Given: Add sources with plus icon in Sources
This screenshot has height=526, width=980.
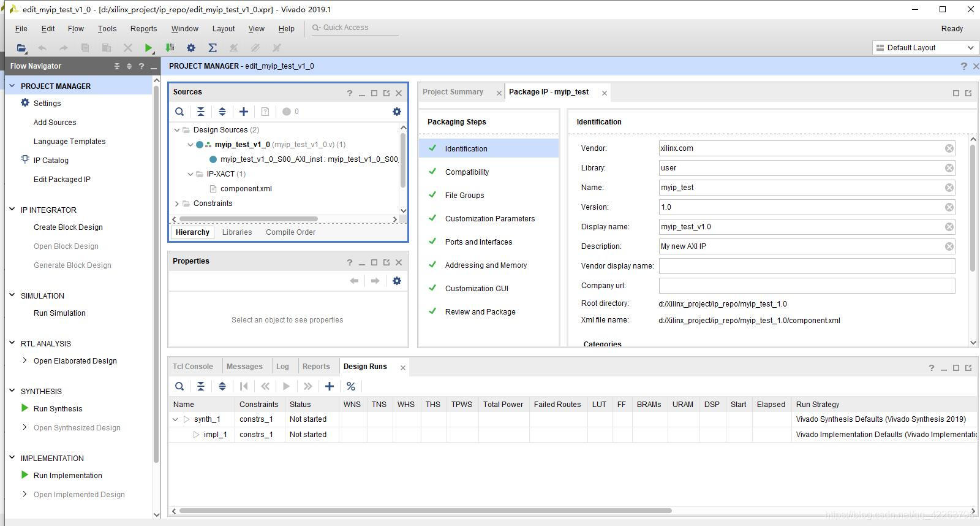Looking at the screenshot, I should tap(244, 112).
